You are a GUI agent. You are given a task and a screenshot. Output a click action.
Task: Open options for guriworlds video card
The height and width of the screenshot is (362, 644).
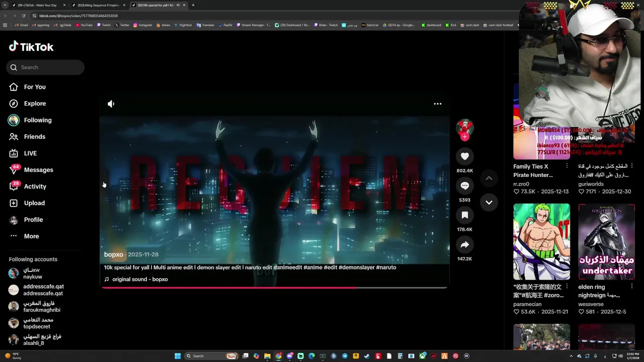coord(632,166)
